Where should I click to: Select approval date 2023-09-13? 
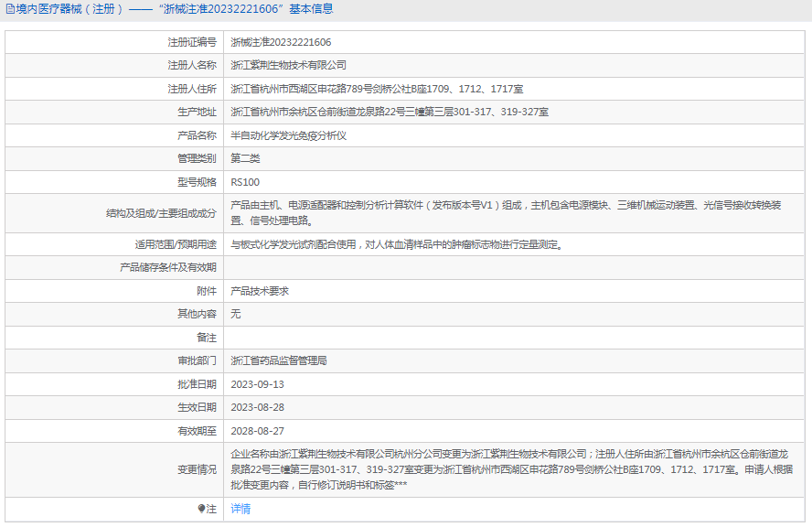(257, 384)
